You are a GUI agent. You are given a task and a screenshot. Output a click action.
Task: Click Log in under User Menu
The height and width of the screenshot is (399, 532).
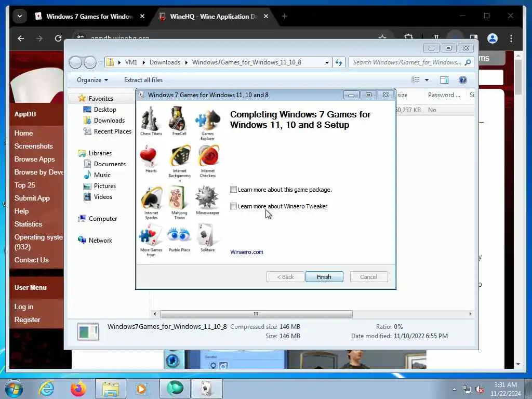24,307
